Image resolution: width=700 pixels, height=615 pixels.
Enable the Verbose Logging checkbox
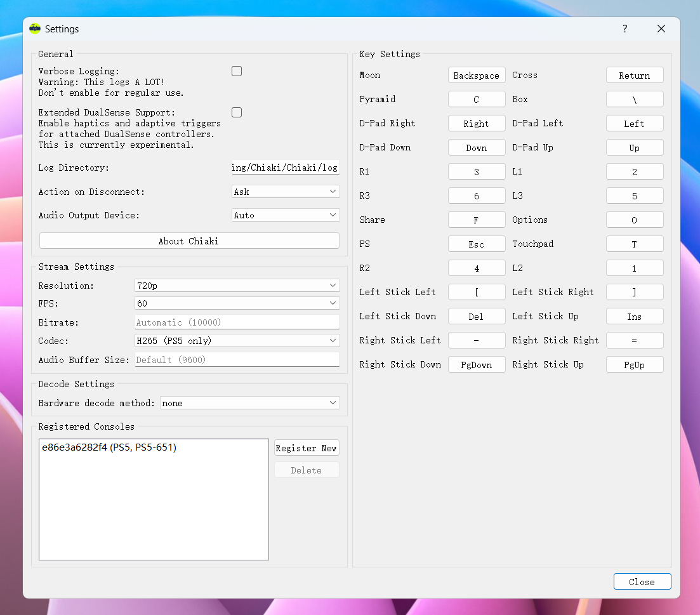pos(237,71)
